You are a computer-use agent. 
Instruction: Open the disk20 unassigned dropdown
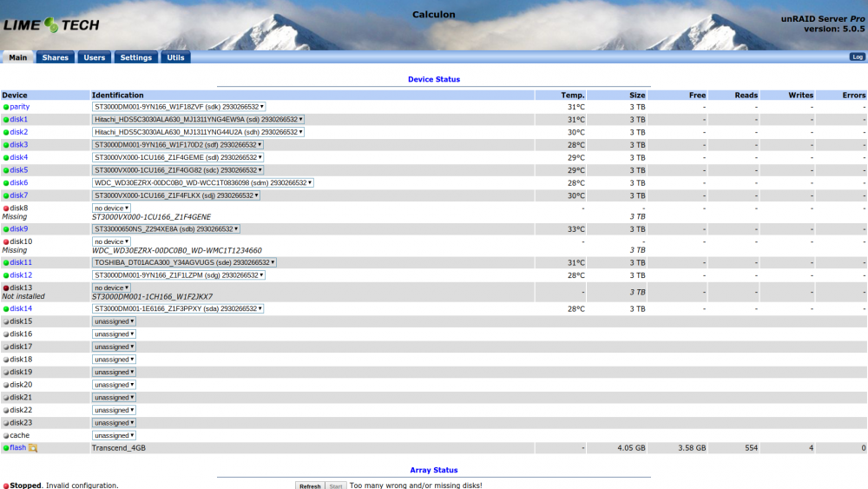(x=114, y=386)
